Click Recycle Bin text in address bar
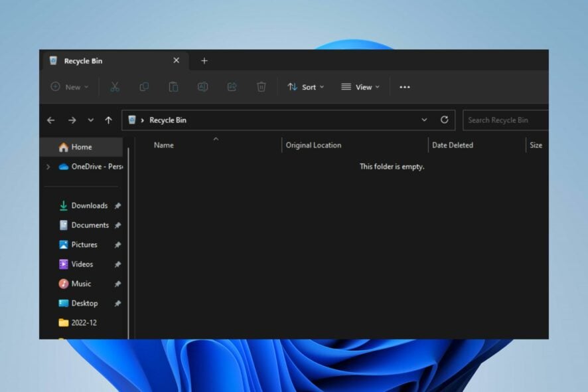Viewport: 588px width, 392px height. click(x=168, y=120)
